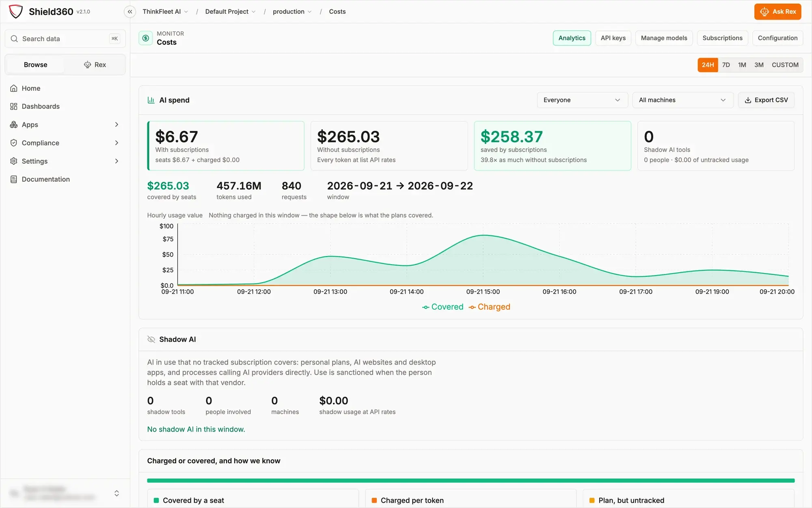Click the Documentation book icon
The width and height of the screenshot is (812, 508).
[14, 179]
